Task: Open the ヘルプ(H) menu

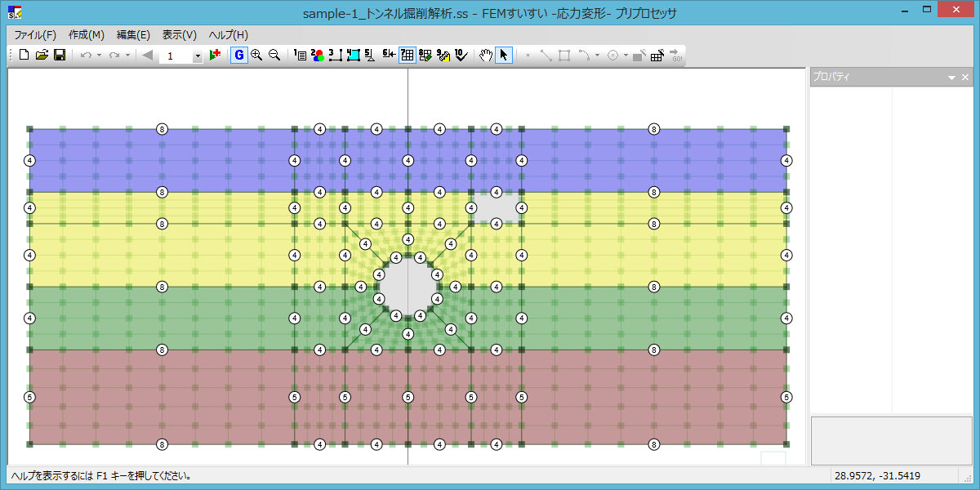Action: pos(228,35)
